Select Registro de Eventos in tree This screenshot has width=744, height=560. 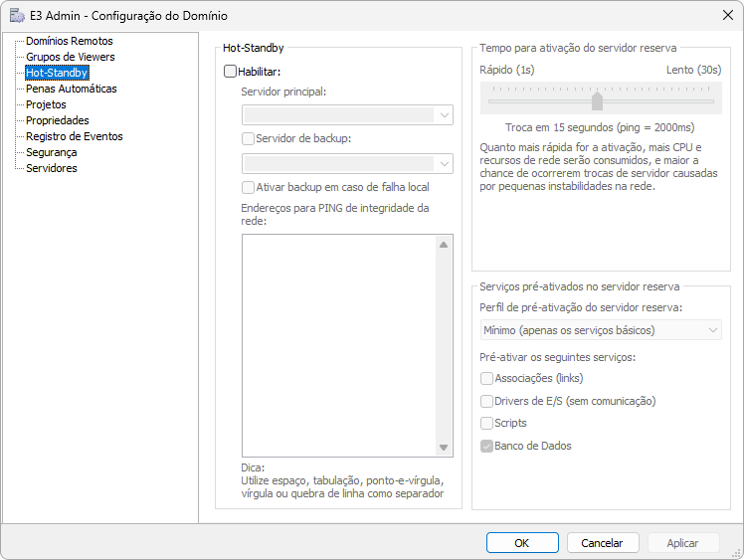74,136
